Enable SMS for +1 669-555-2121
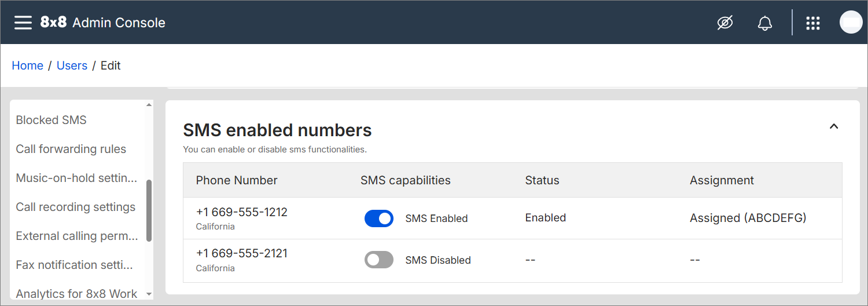Viewport: 868px width, 306px height. [x=379, y=260]
